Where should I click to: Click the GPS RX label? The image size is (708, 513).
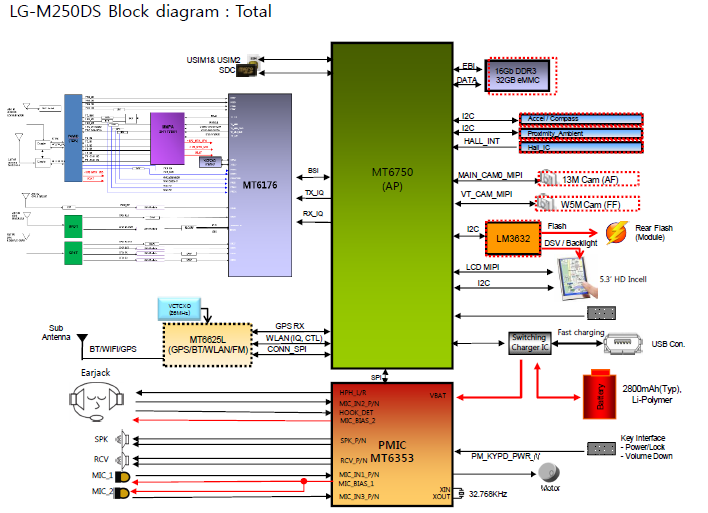[289, 326]
